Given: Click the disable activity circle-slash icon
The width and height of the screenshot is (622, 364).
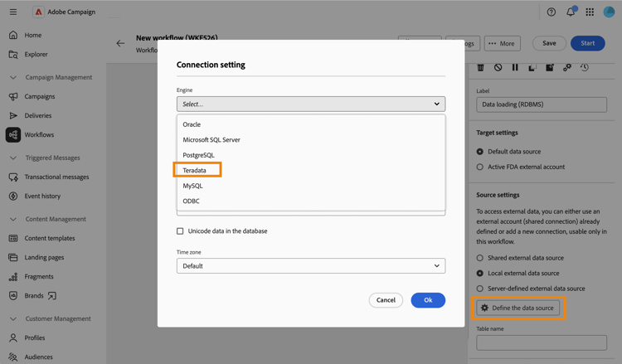Looking at the screenshot, I should tap(498, 67).
